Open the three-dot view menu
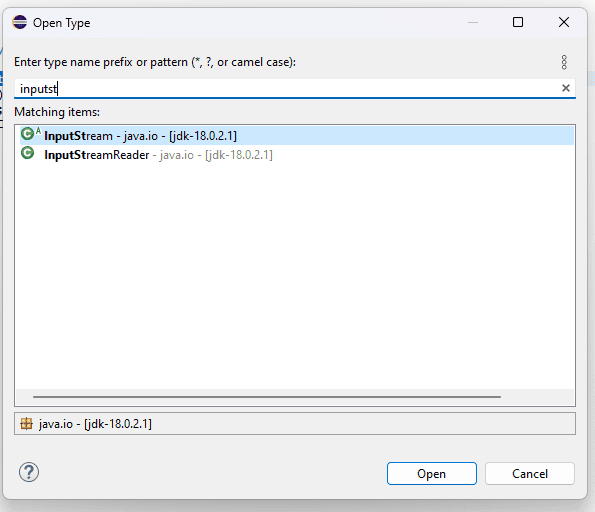This screenshot has height=512, width=595. point(564,62)
